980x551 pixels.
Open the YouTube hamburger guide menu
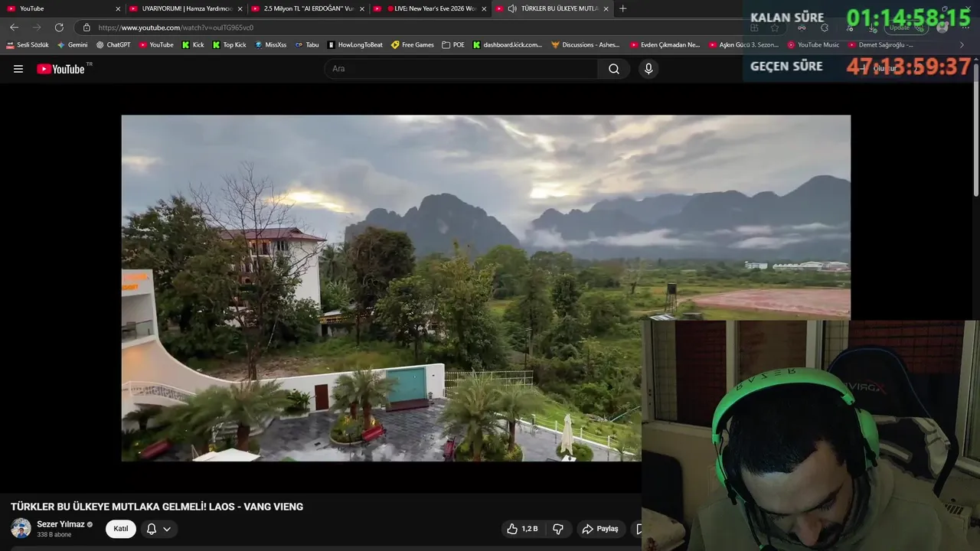point(18,69)
